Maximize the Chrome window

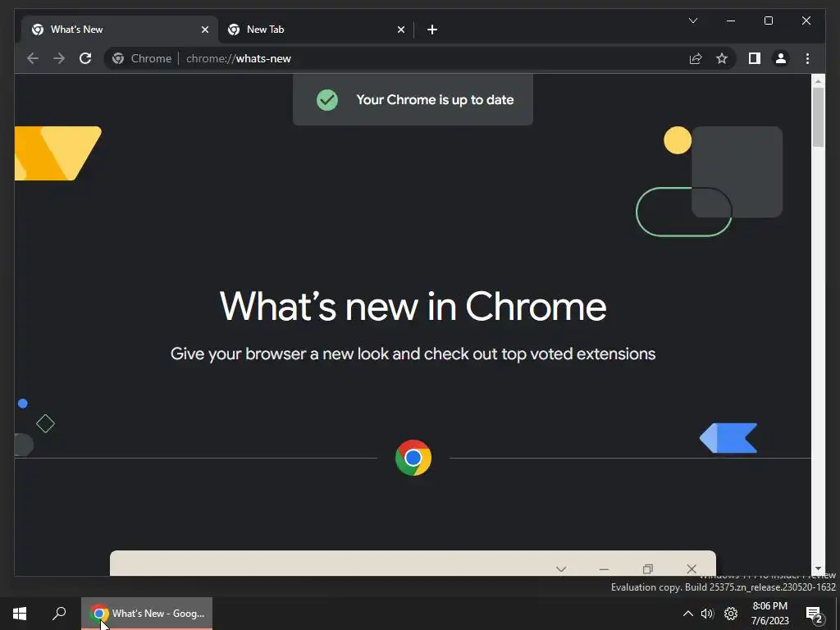[768, 21]
